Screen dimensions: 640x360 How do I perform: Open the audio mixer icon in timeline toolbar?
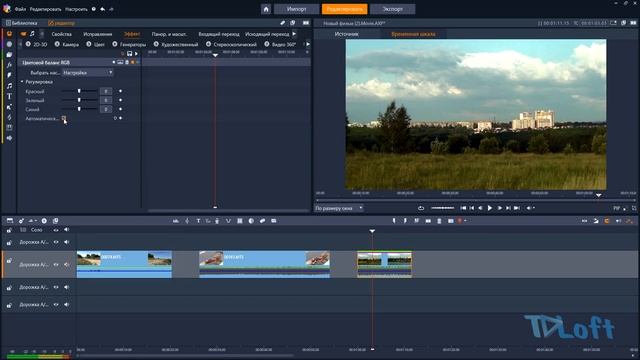tap(176, 221)
